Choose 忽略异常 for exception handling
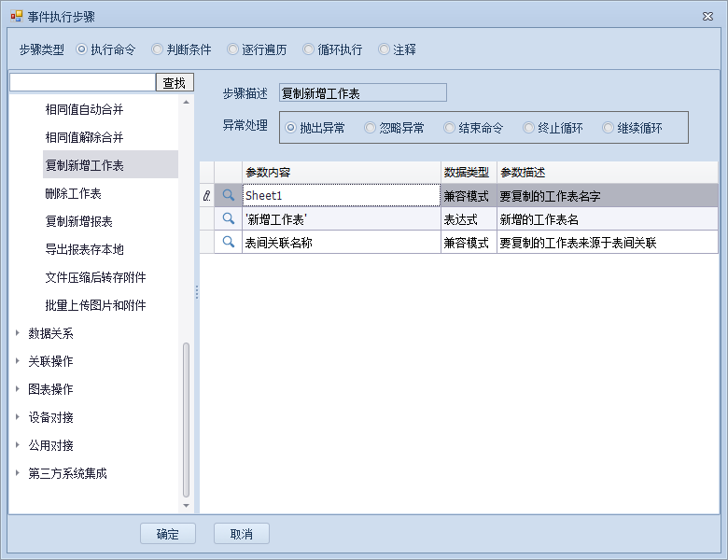The image size is (728, 560). (371, 128)
